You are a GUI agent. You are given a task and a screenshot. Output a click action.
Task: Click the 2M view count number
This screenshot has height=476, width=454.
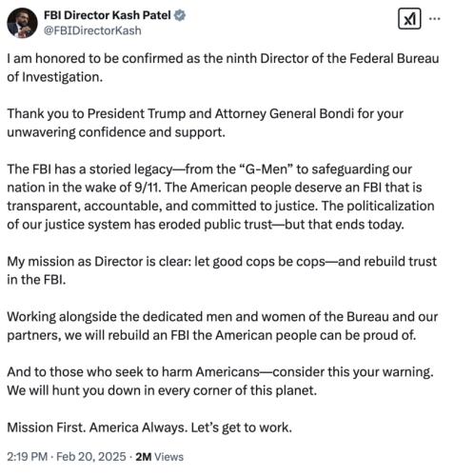(144, 457)
